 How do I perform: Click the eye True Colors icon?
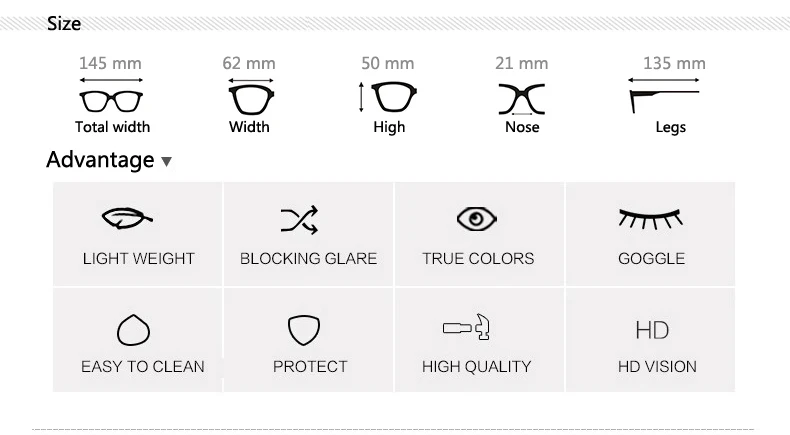476,219
